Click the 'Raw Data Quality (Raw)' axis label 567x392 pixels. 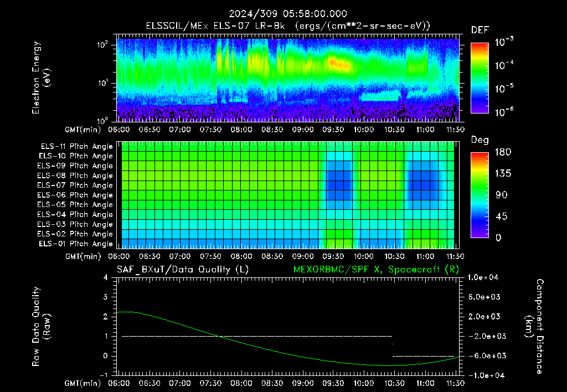click(41, 327)
